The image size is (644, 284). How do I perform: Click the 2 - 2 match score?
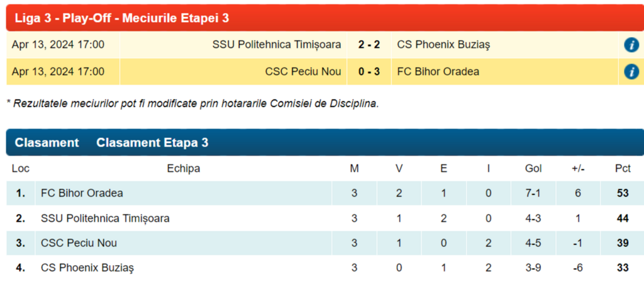pos(369,45)
